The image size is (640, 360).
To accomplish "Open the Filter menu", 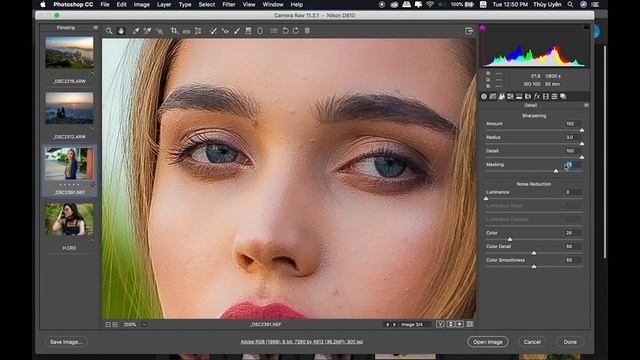I will 229,4.
